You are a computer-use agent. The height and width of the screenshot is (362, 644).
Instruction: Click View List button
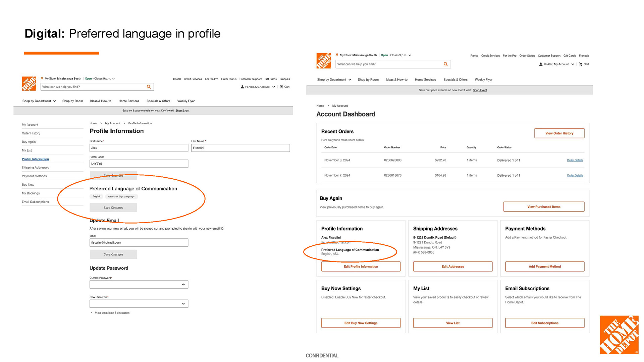453,323
